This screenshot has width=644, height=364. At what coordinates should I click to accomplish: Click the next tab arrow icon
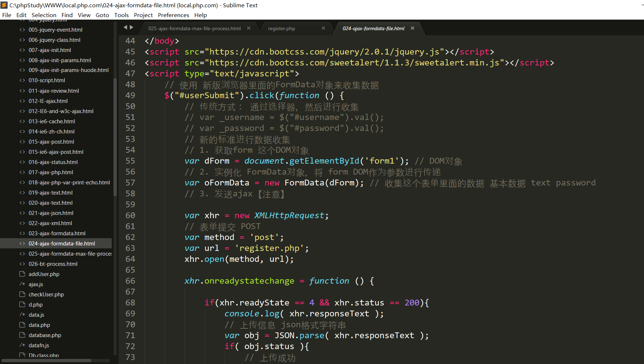click(x=132, y=27)
